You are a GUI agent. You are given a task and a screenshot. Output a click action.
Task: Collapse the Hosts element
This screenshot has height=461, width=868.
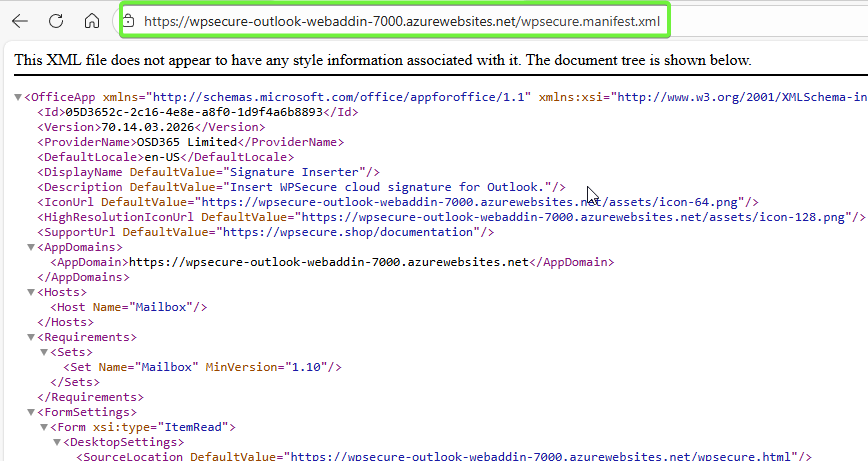[30, 292]
